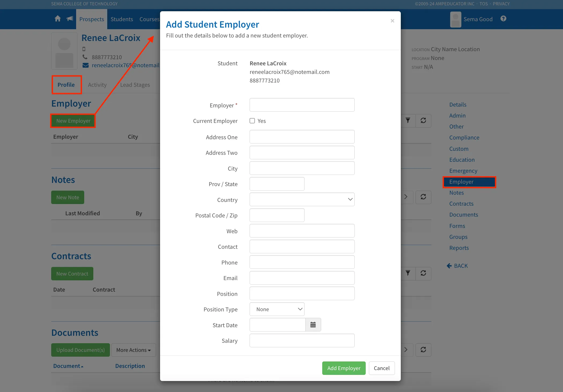This screenshot has width=563, height=392.
Task: Go to next page of Documents
Action: click(406, 350)
